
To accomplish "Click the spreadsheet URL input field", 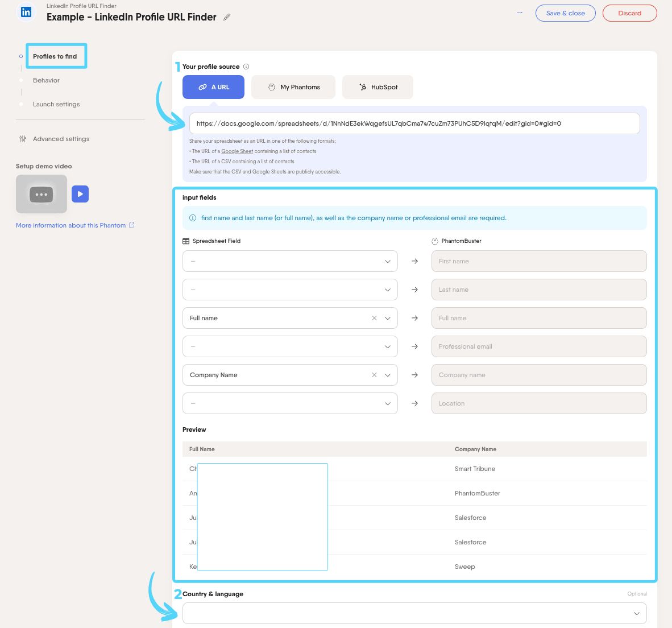I will click(x=414, y=123).
